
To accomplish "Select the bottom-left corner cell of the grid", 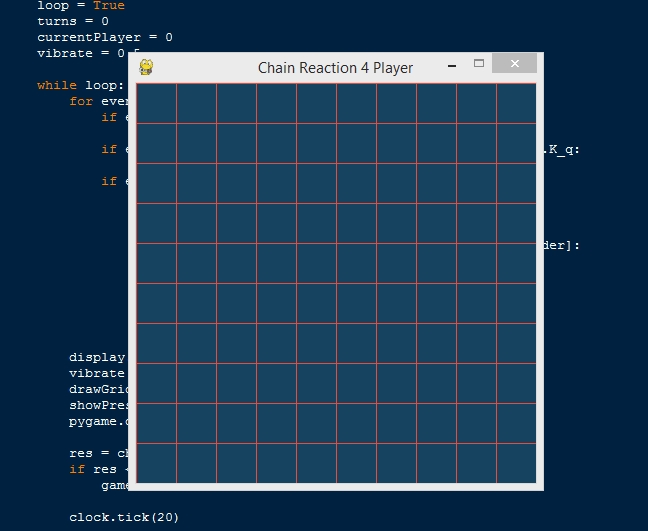I will 156,463.
